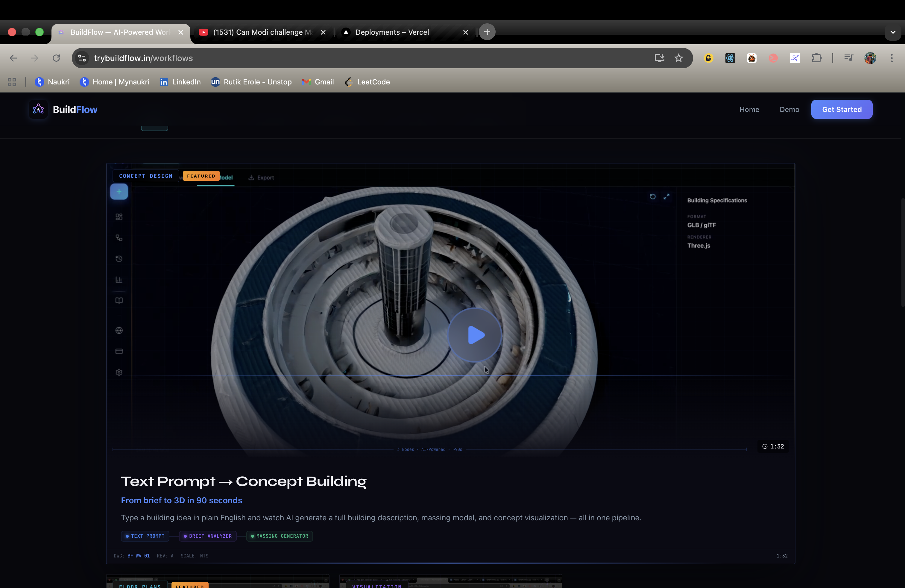
Task: Click the Export download icon
Action: pos(251,177)
